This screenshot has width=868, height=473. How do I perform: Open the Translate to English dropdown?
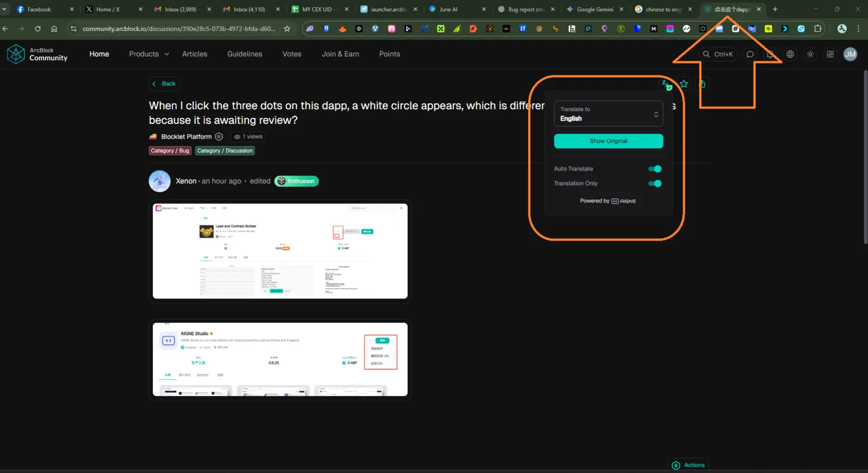608,113
